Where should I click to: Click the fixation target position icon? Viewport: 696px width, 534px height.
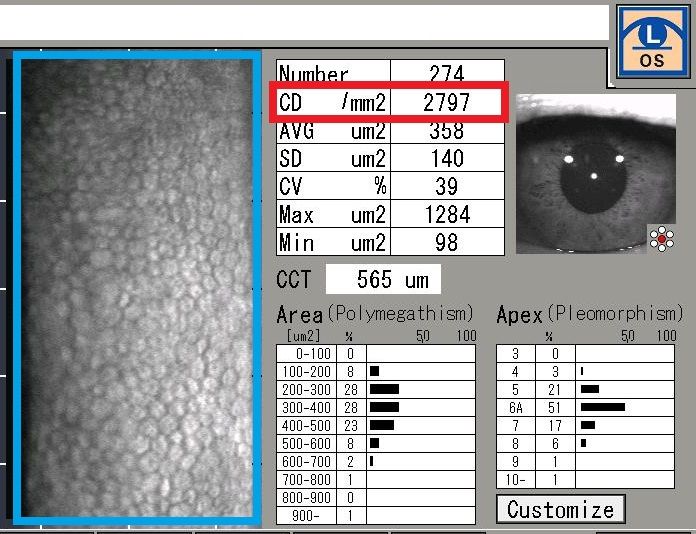pyautogui.click(x=661, y=239)
